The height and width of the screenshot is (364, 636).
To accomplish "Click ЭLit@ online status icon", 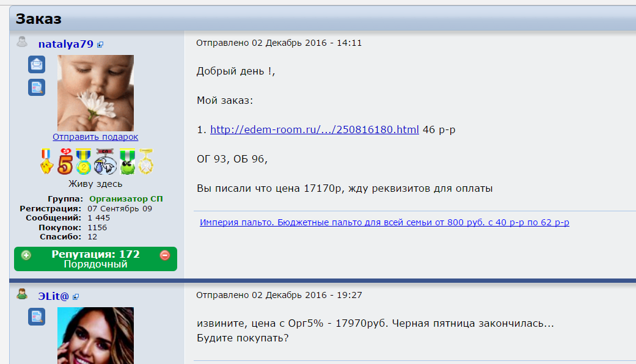I will point(22,294).
